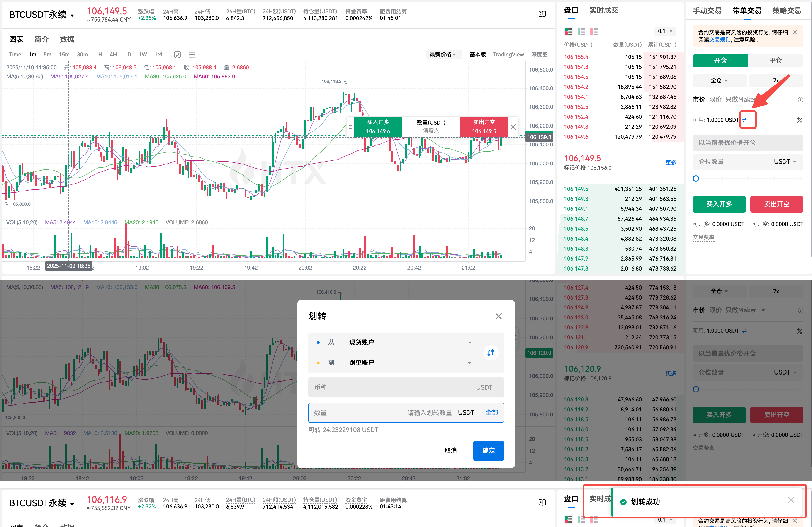Click 全部 to transfer all USDT
Screen dimensions: 812x527
tap(492, 412)
